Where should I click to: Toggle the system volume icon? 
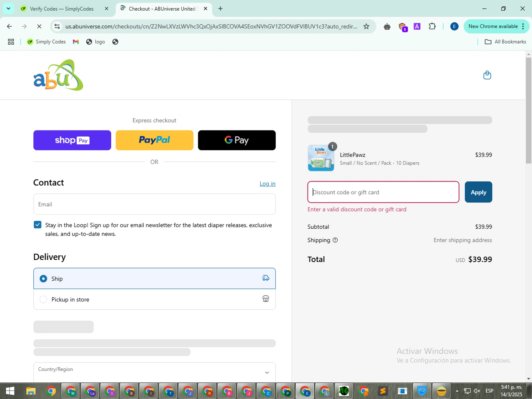point(477,391)
